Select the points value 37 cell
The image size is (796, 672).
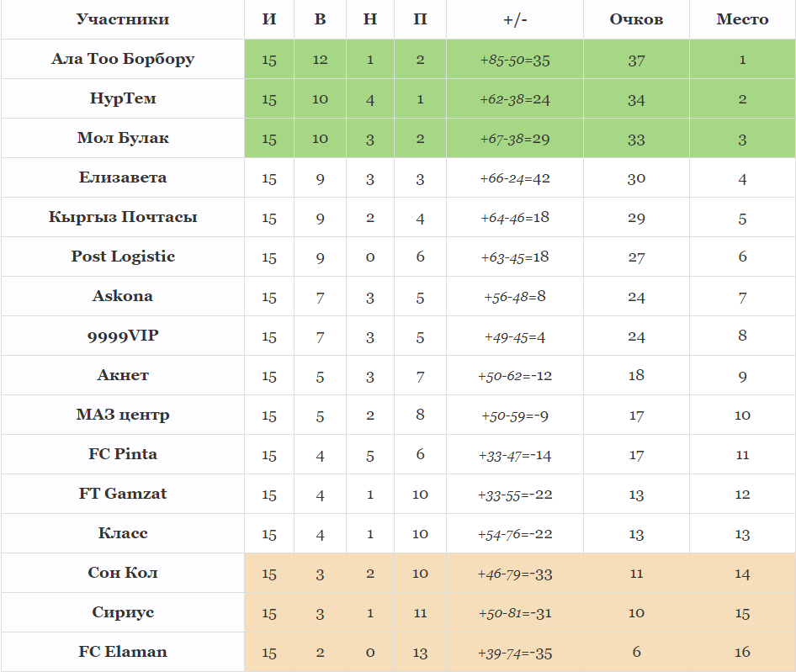pos(636,61)
